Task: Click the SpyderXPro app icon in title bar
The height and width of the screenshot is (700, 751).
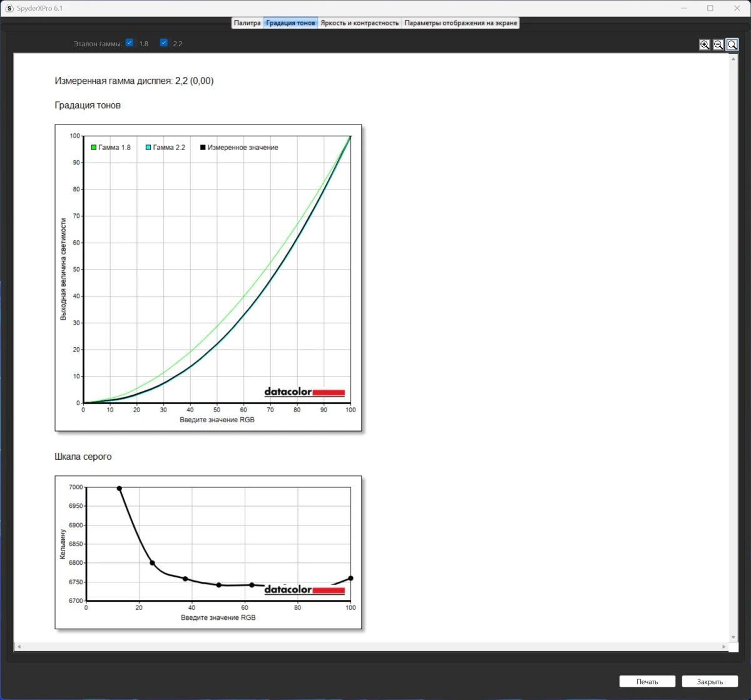Action: coord(9,8)
